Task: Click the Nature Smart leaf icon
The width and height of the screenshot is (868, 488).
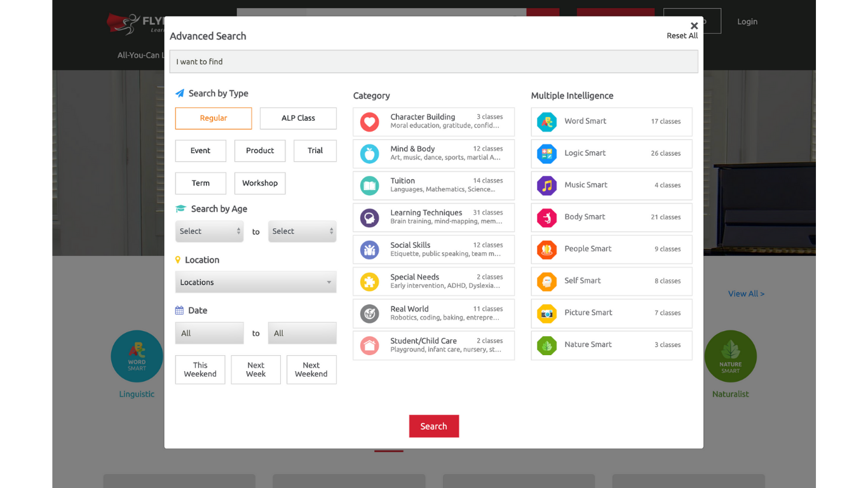Action: [x=546, y=345]
